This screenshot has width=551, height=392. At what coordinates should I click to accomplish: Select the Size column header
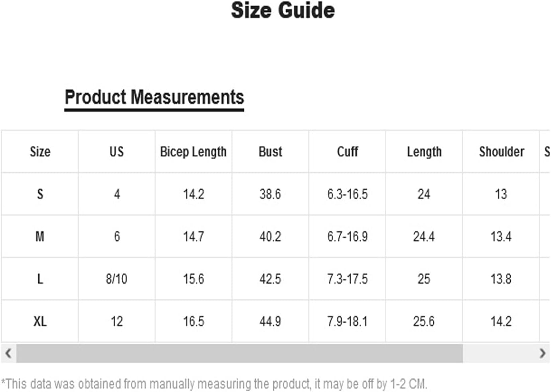[40, 152]
